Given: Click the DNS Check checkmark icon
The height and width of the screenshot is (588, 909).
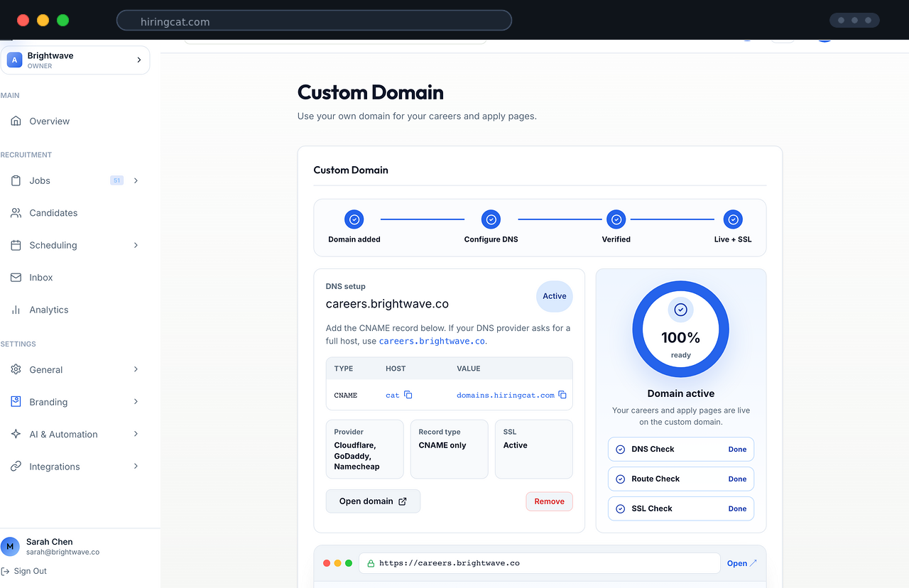Looking at the screenshot, I should 620,450.
